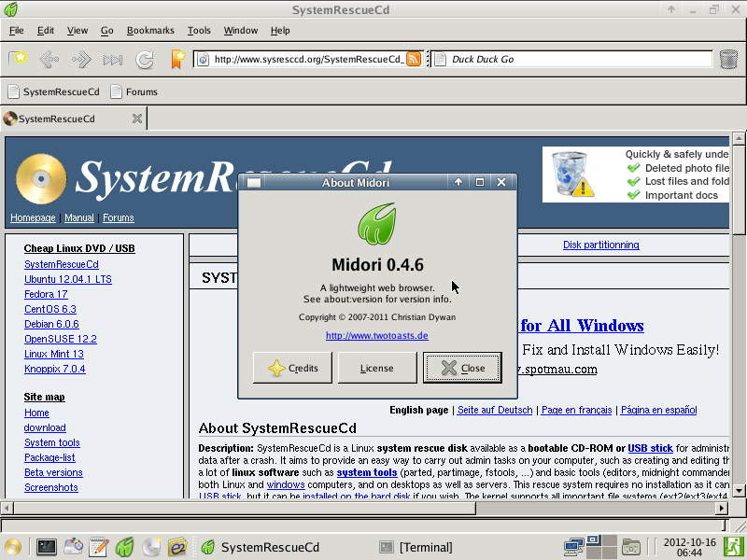Switch workspace using the desktop pager
This screenshot has width=747, height=560.
pos(601,547)
